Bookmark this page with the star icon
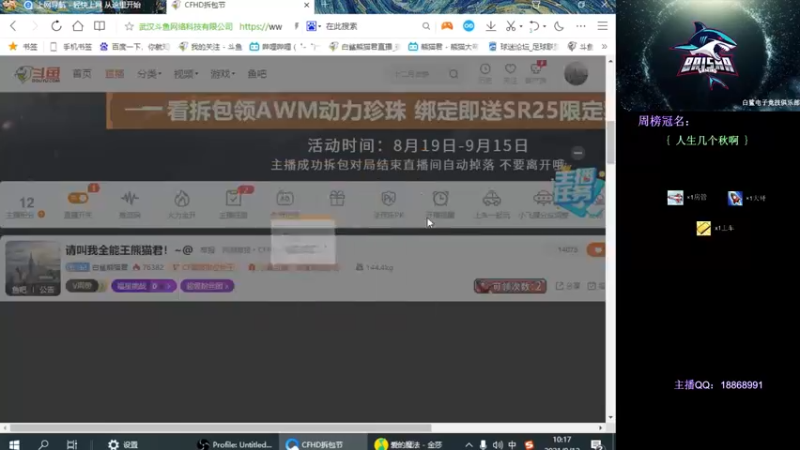This screenshot has height=450, width=800. 129,26
